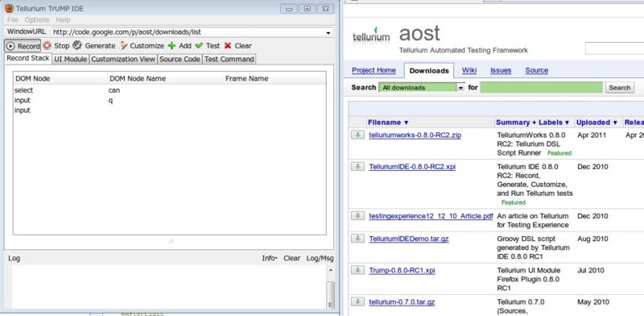This screenshot has width=644, height=316.
Task: Click the red X Clear icon
Action: [x=228, y=46]
